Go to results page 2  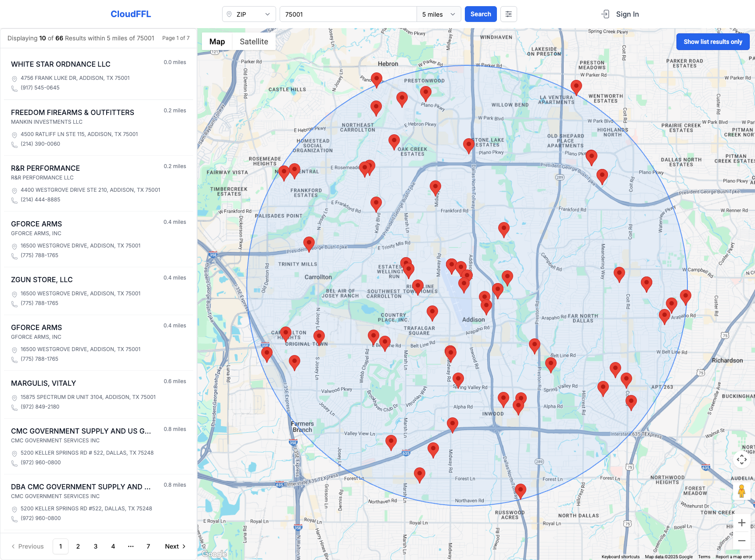pos(78,546)
